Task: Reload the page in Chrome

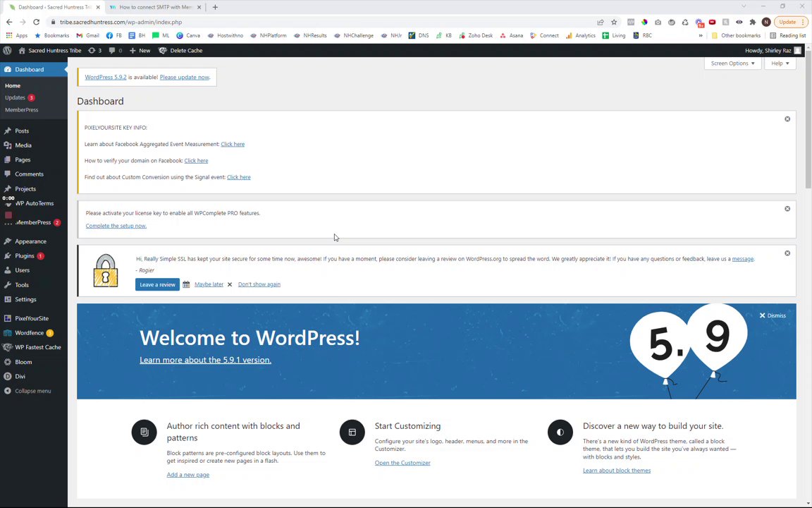Action: pos(36,23)
